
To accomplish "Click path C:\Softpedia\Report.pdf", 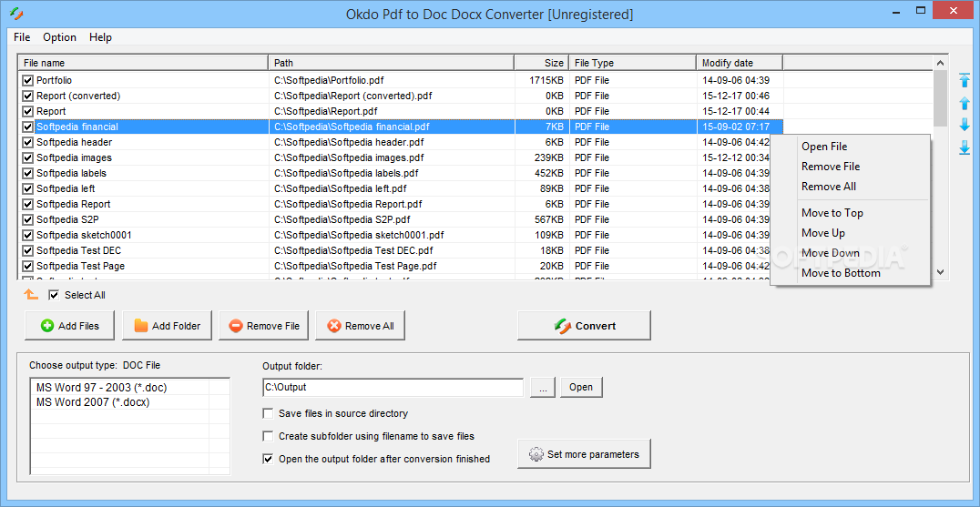I will tap(326, 111).
